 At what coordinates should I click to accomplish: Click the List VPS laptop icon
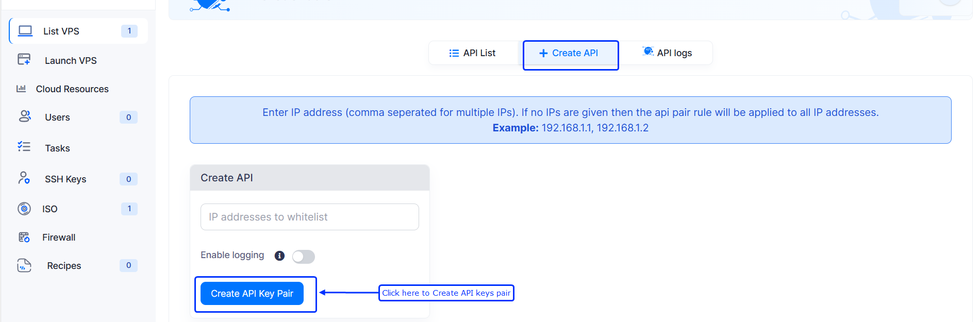tap(25, 31)
